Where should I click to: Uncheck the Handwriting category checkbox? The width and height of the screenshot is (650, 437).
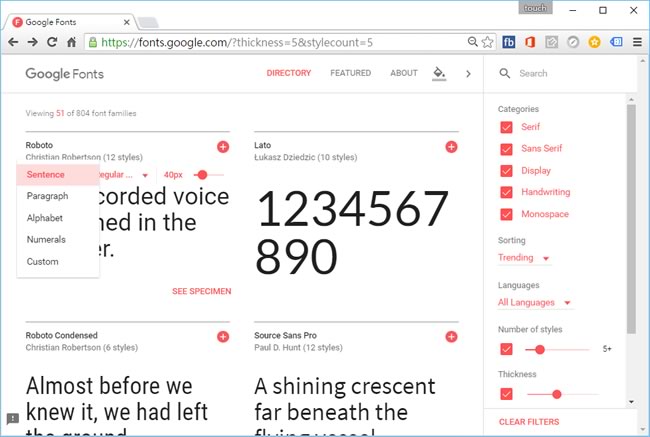click(506, 192)
